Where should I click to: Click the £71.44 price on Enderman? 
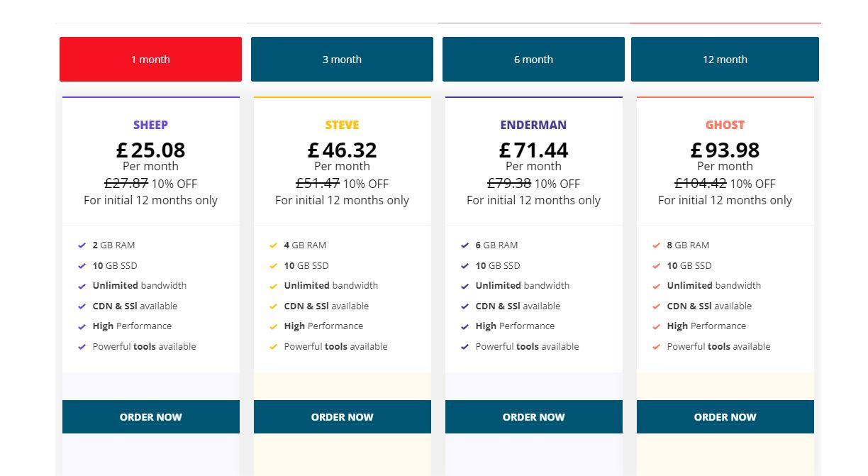533,150
